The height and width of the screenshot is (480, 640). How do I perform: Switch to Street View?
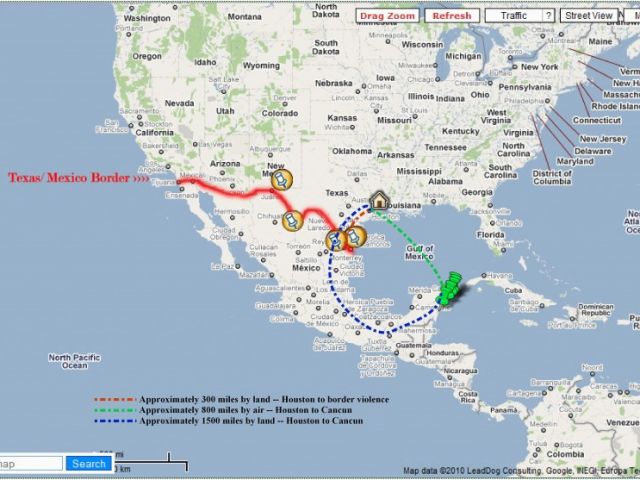coord(589,16)
